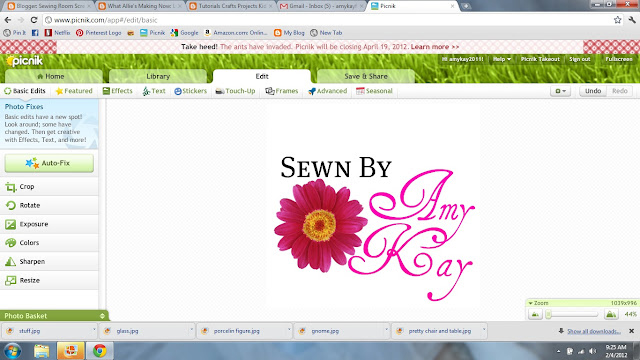
Task: Open the settings gear dropdown
Action: (x=560, y=91)
